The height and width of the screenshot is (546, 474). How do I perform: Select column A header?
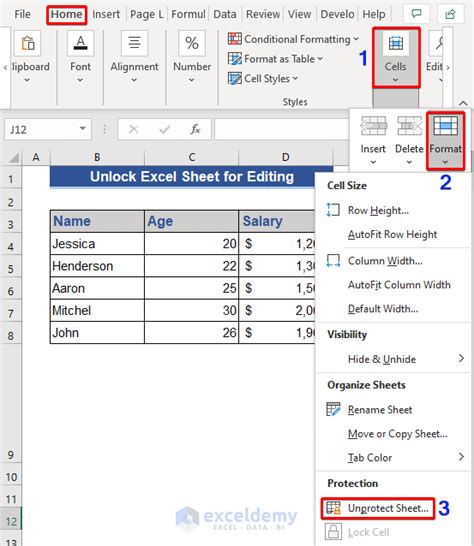pos(36,157)
